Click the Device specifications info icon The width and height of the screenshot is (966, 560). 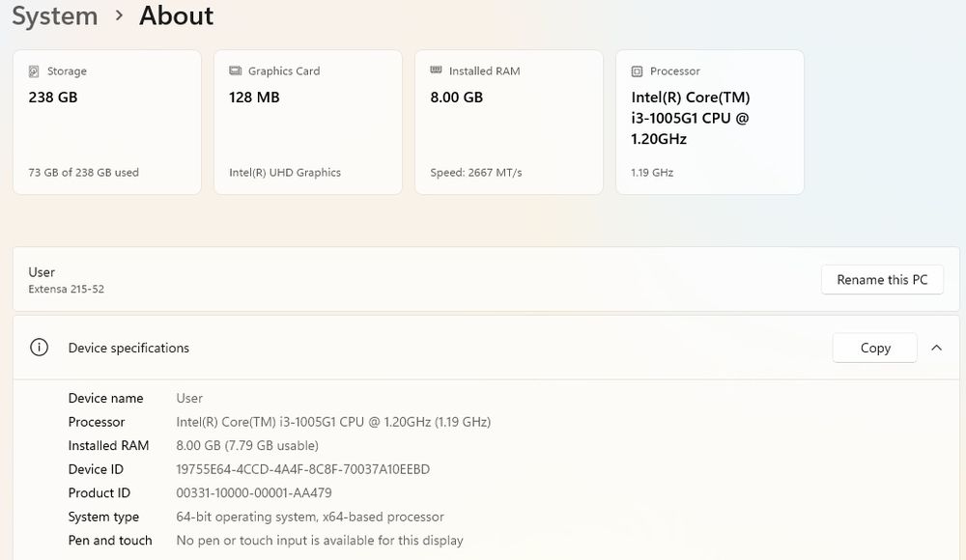(39, 348)
